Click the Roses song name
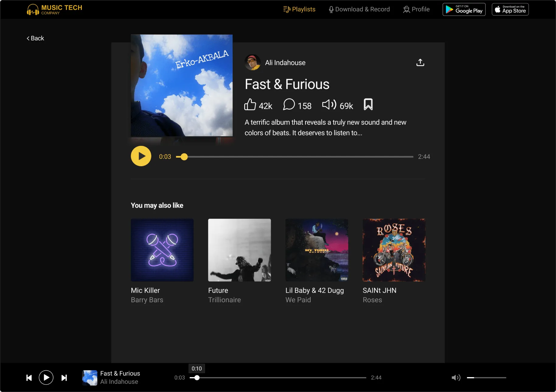 click(372, 300)
